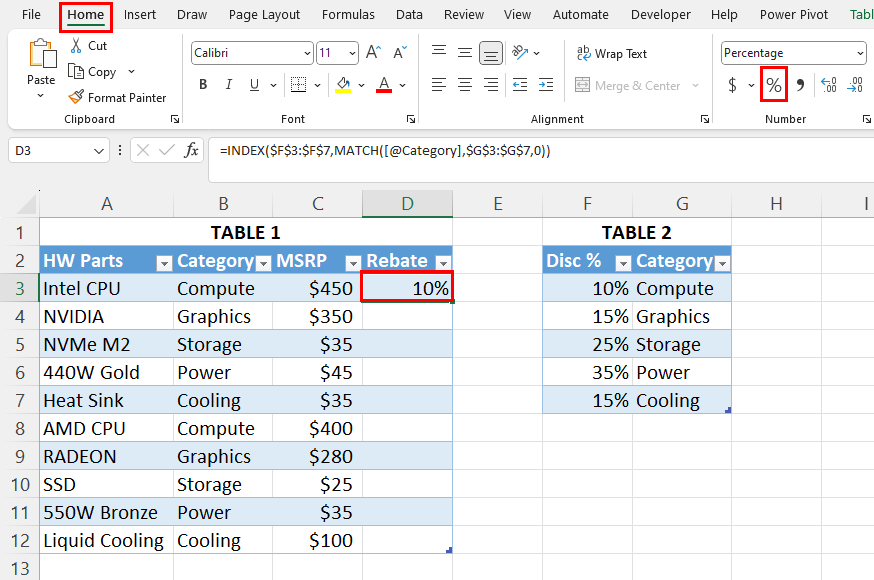This screenshot has width=874, height=580.
Task: Apply Accounting dollar number format
Action: [732, 85]
